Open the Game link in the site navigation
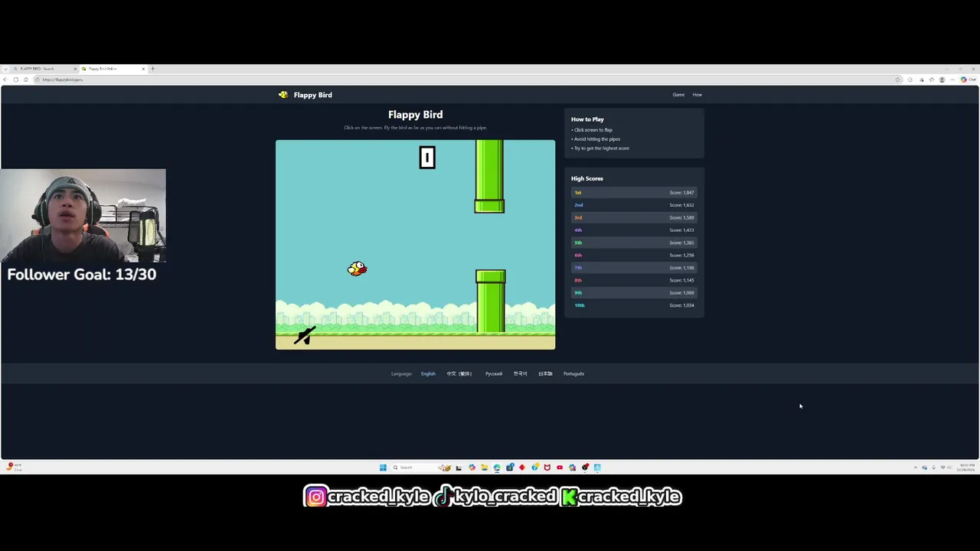 click(678, 95)
